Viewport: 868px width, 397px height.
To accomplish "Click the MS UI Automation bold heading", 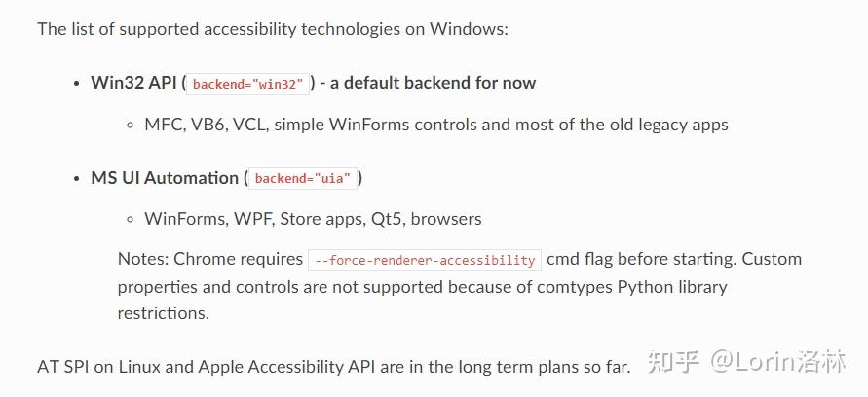I will [164, 178].
